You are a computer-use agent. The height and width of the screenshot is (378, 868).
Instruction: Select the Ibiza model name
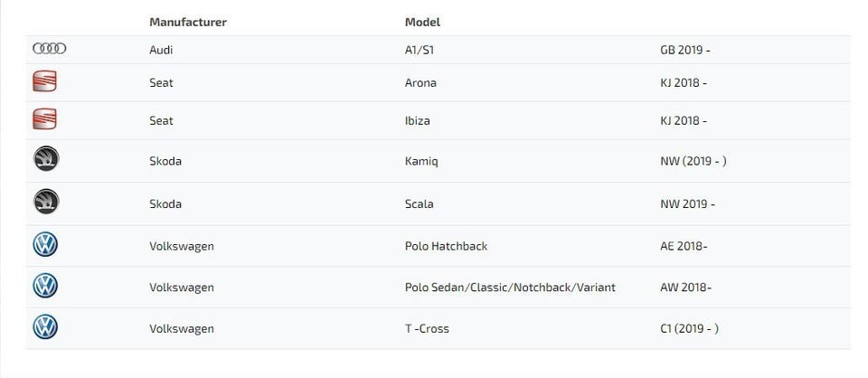[417, 120]
